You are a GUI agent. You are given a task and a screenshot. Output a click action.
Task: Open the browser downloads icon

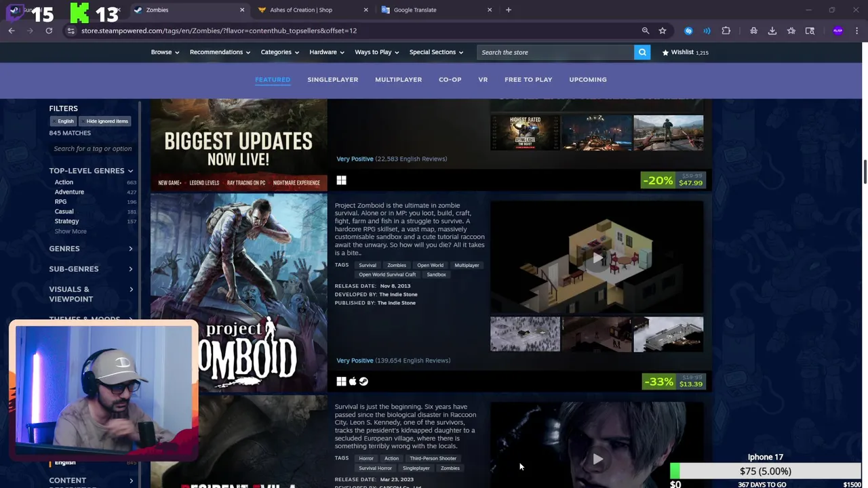tap(772, 30)
